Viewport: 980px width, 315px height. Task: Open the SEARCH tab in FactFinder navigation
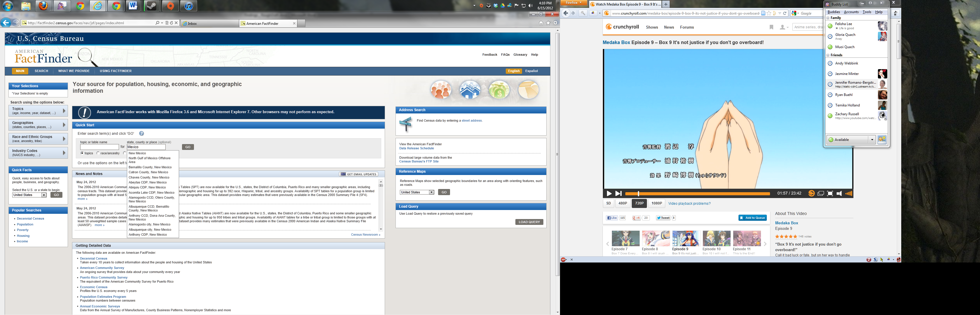(x=41, y=71)
